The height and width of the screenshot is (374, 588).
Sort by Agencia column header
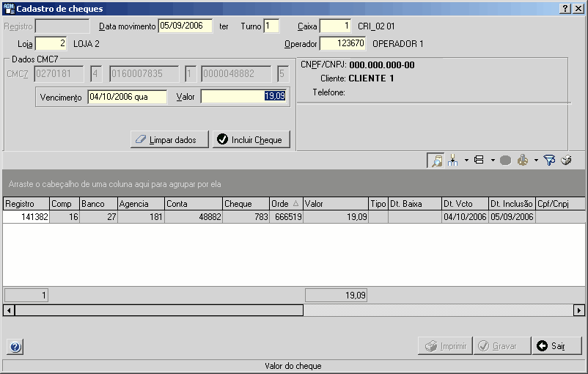(141, 204)
